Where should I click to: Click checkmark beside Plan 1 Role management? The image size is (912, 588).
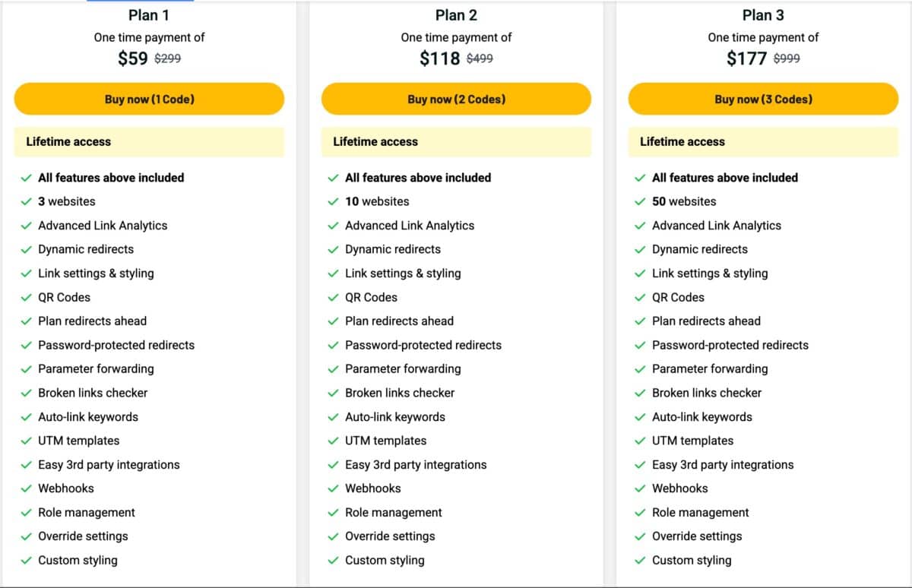tap(27, 513)
